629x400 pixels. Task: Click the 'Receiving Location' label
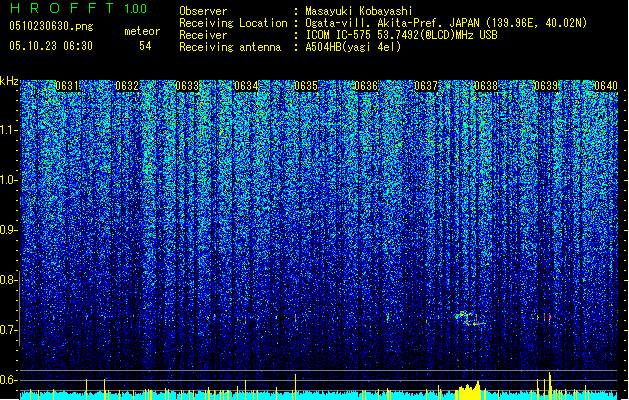tap(233, 23)
